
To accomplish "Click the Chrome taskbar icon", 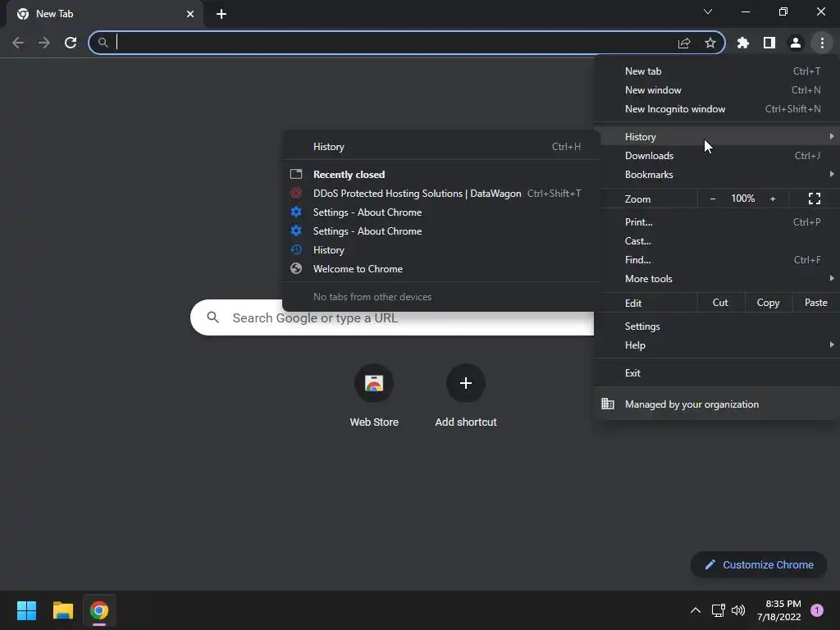I will click(99, 610).
